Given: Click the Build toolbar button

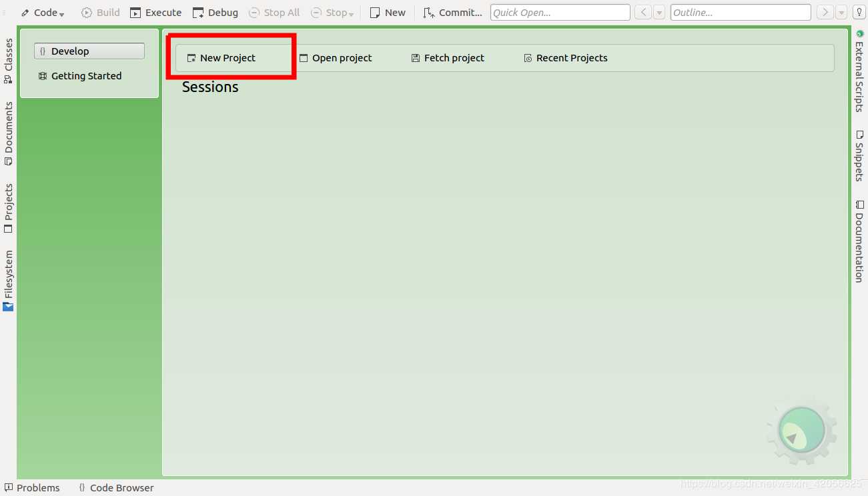Looking at the screenshot, I should pos(101,13).
